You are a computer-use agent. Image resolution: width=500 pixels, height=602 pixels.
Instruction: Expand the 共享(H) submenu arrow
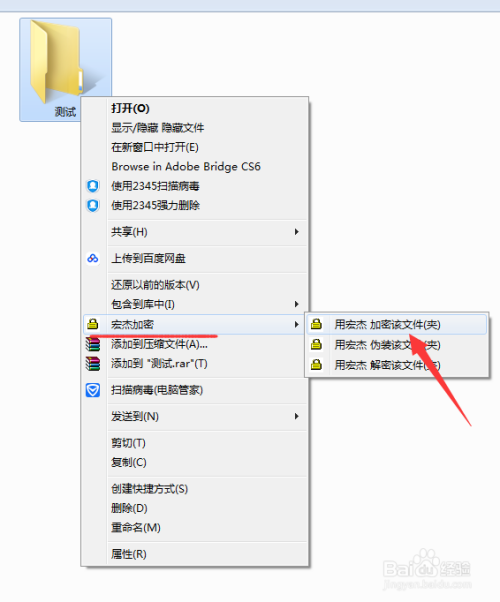(296, 232)
